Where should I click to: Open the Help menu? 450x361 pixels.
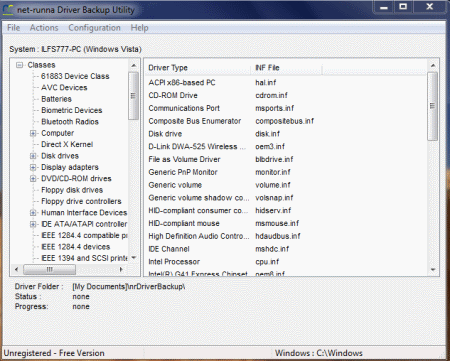point(139,28)
